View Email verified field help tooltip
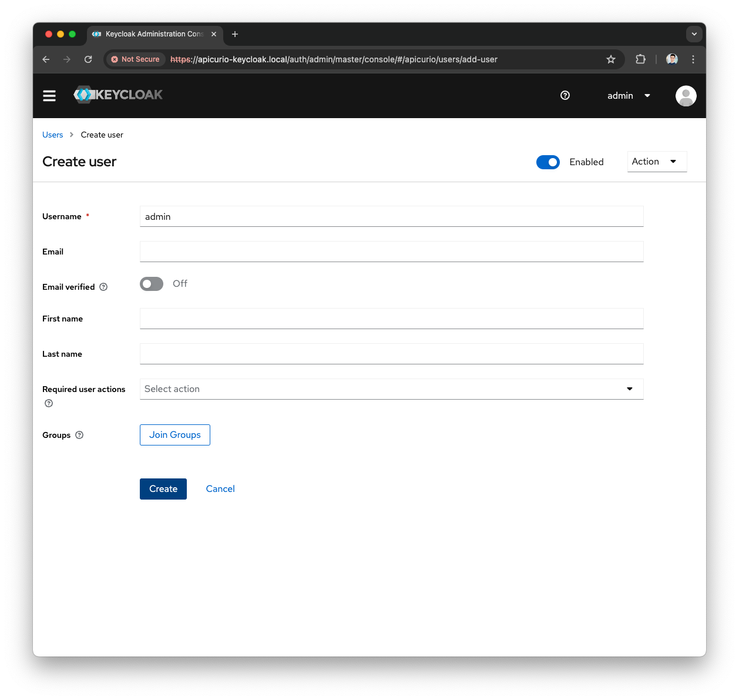 coord(103,287)
